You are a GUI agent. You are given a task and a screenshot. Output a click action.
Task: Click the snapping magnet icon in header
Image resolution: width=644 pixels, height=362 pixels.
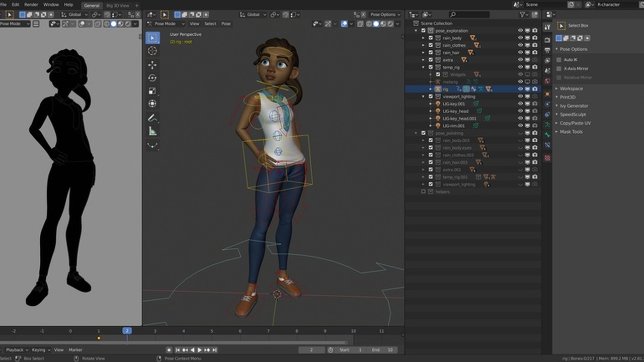click(273, 15)
